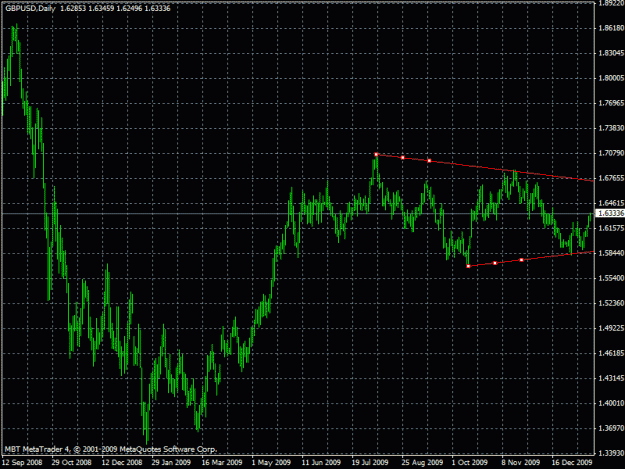Image resolution: width=625 pixels, height=469 pixels.
Task: Click the 1 May 2009 date label
Action: [x=271, y=463]
